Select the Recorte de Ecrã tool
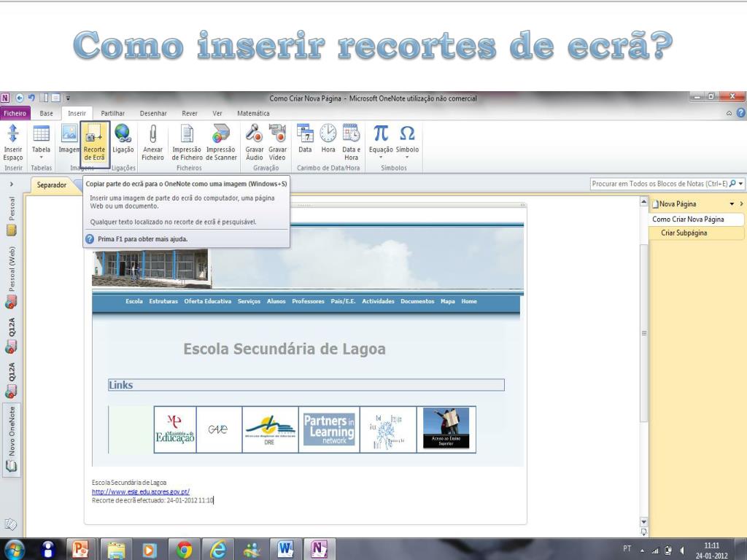 pyautogui.click(x=94, y=142)
